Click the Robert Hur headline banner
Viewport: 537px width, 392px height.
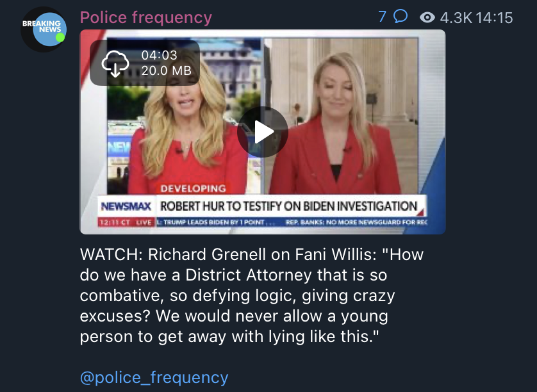[288, 206]
